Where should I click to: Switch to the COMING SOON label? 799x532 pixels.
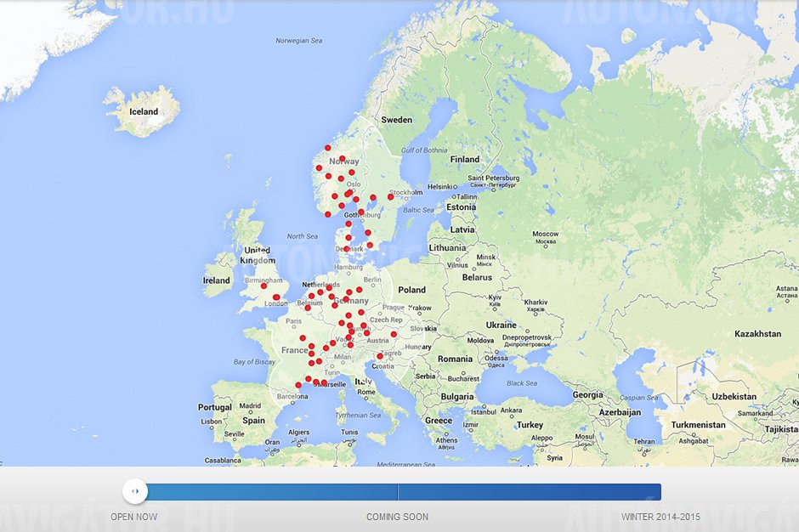point(397,517)
